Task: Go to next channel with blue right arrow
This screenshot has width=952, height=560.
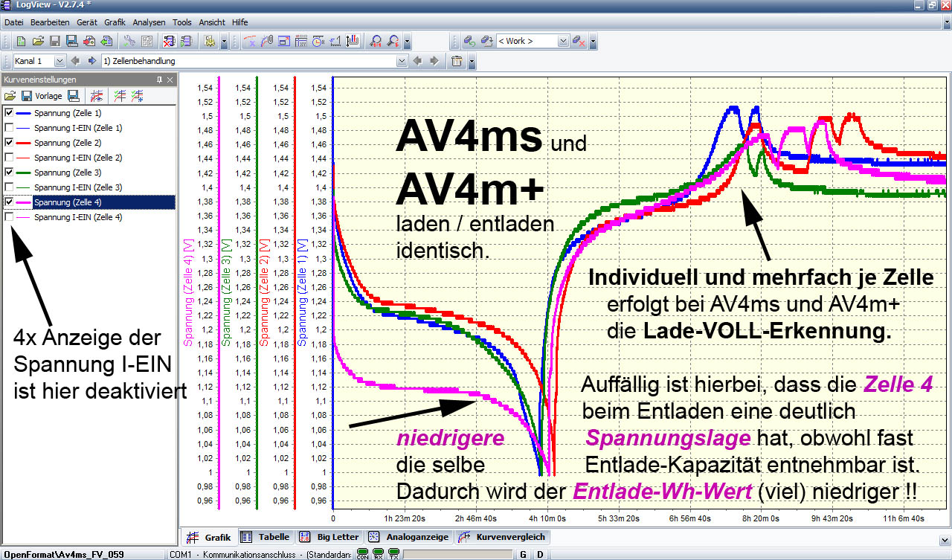Action: (92, 61)
